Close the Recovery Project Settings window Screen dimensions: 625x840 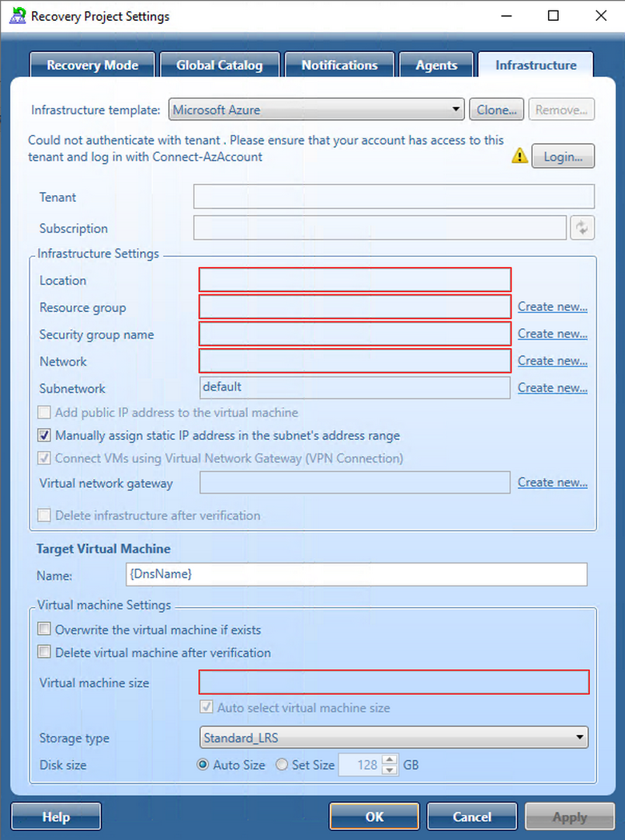pos(601,15)
